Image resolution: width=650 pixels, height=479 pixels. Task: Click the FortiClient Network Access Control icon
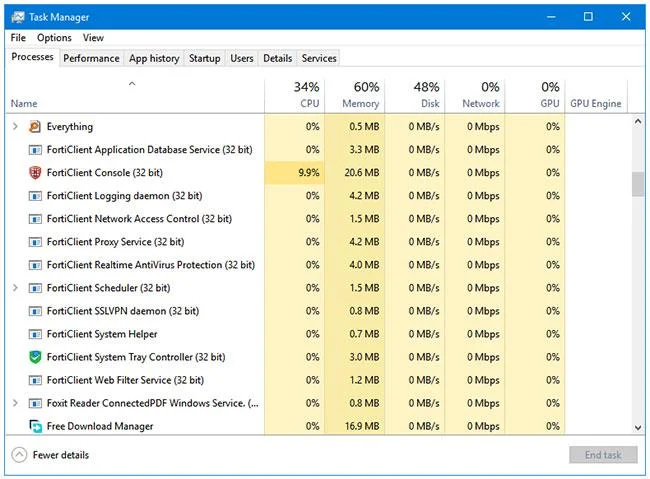[x=35, y=219]
